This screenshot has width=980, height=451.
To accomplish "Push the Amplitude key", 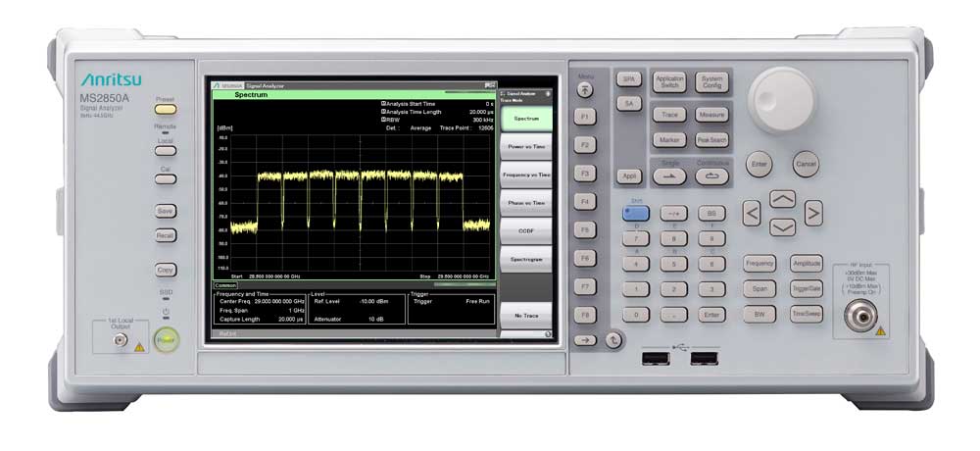I will [807, 264].
